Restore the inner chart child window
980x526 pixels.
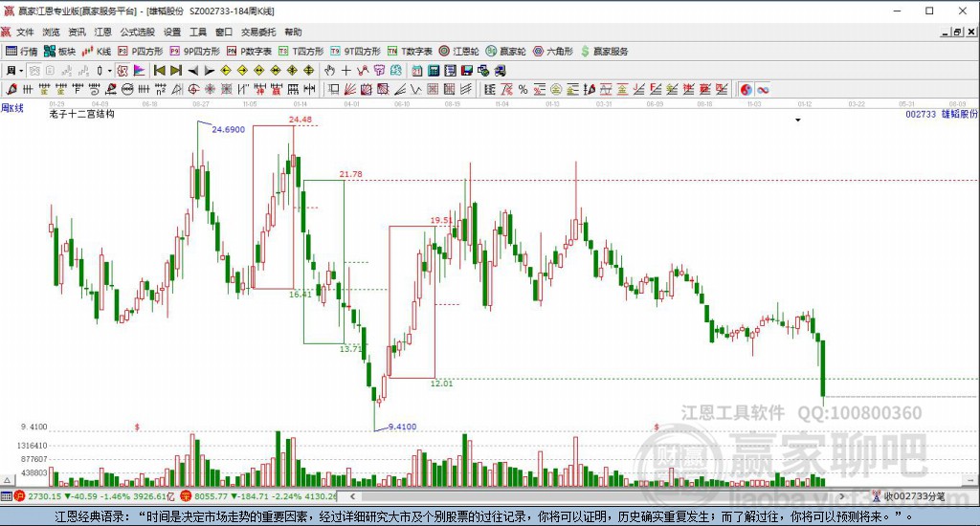(x=957, y=32)
